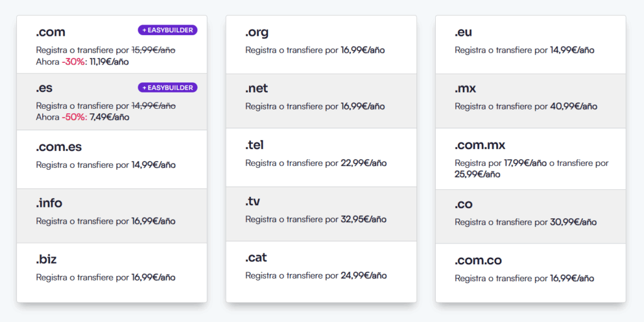Choose the .info domain option
The height and width of the screenshot is (322, 644).
49,203
